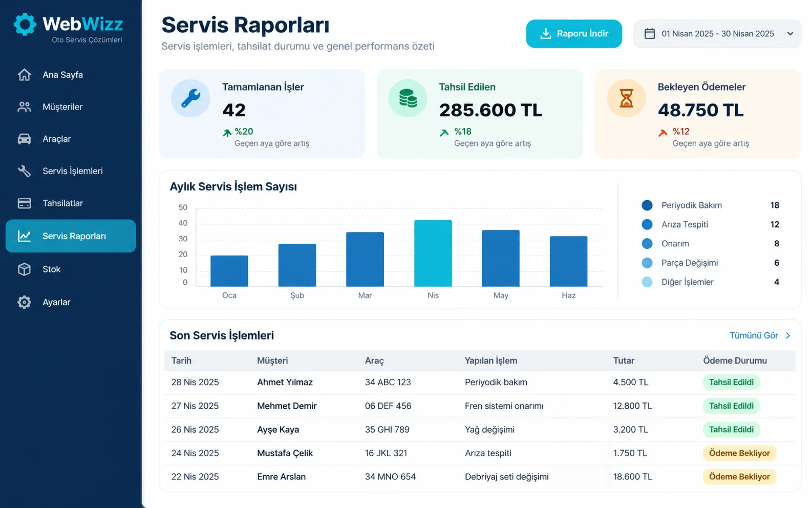Image resolution: width=812 pixels, height=508 pixels.
Task: Click the Onarım legend color dot
Action: click(x=647, y=244)
